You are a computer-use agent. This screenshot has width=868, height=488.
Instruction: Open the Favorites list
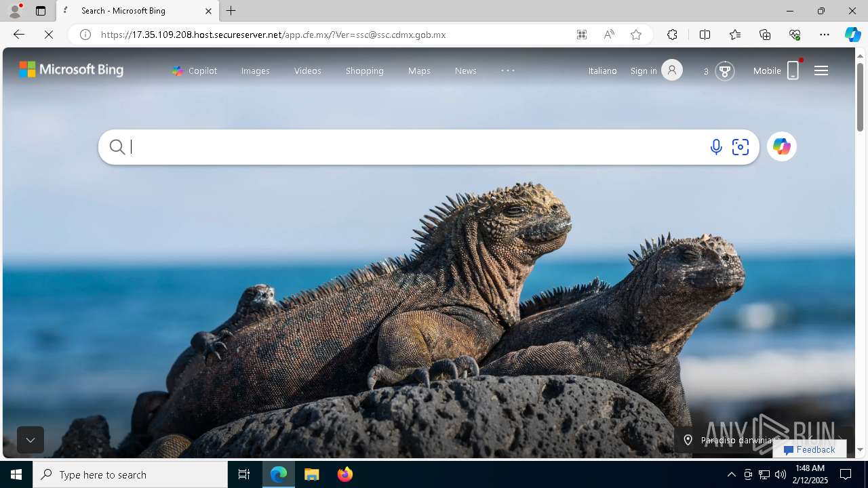pyautogui.click(x=735, y=35)
